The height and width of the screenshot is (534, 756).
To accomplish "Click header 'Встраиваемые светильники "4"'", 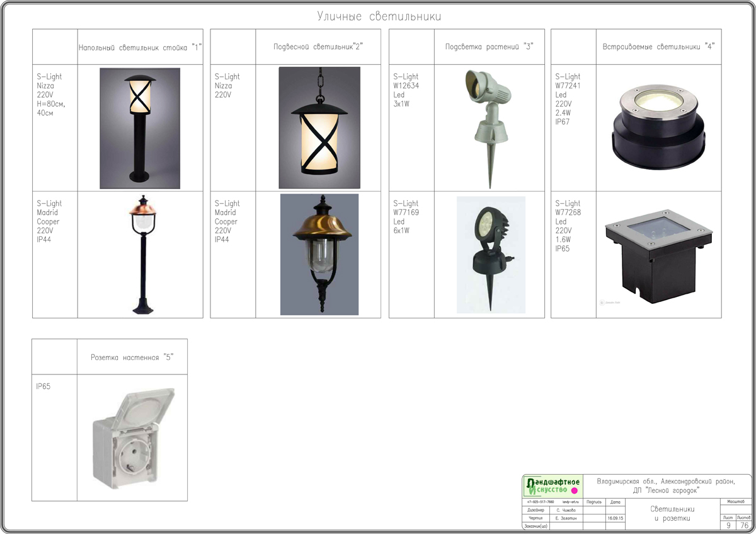I will [x=658, y=47].
